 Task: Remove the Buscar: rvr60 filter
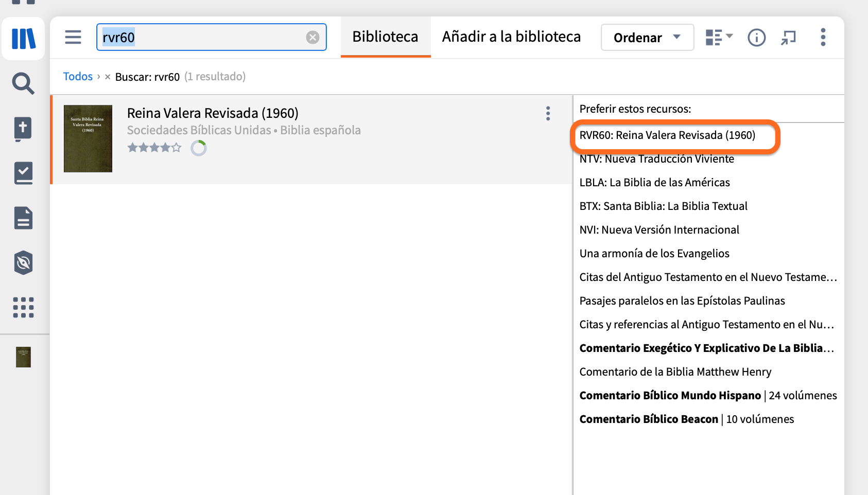coord(108,77)
